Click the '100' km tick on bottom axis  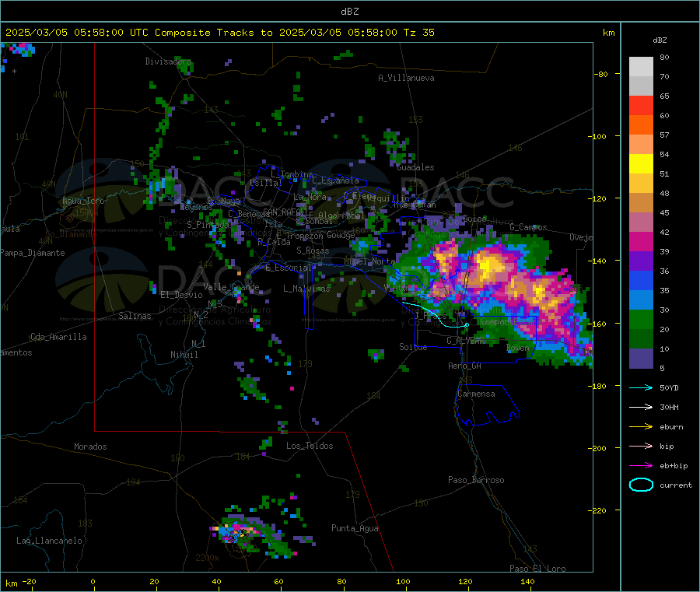pos(403,581)
